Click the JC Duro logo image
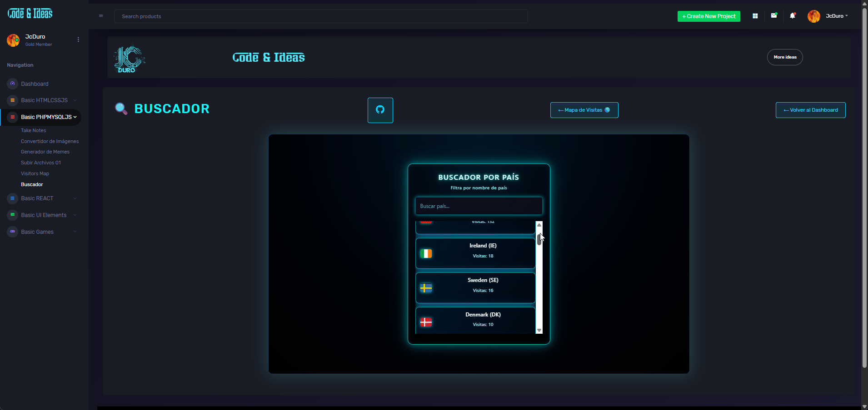868x410 pixels. coord(130,59)
